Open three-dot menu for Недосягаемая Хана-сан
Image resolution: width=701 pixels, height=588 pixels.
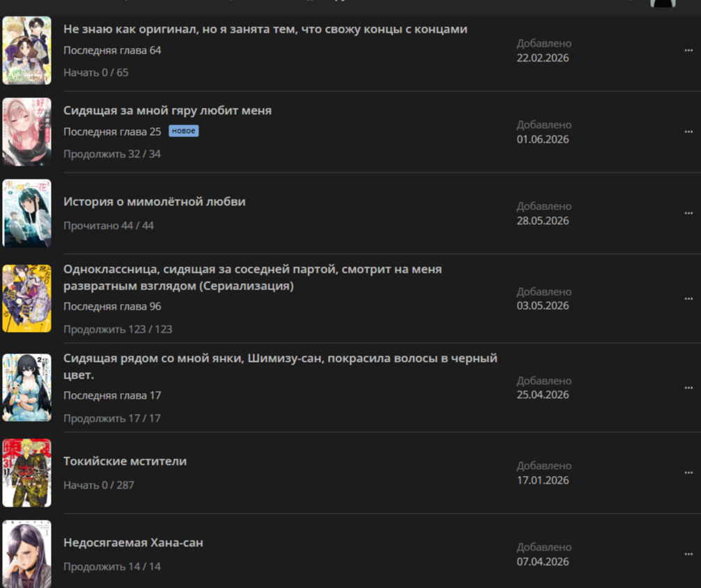(x=688, y=554)
